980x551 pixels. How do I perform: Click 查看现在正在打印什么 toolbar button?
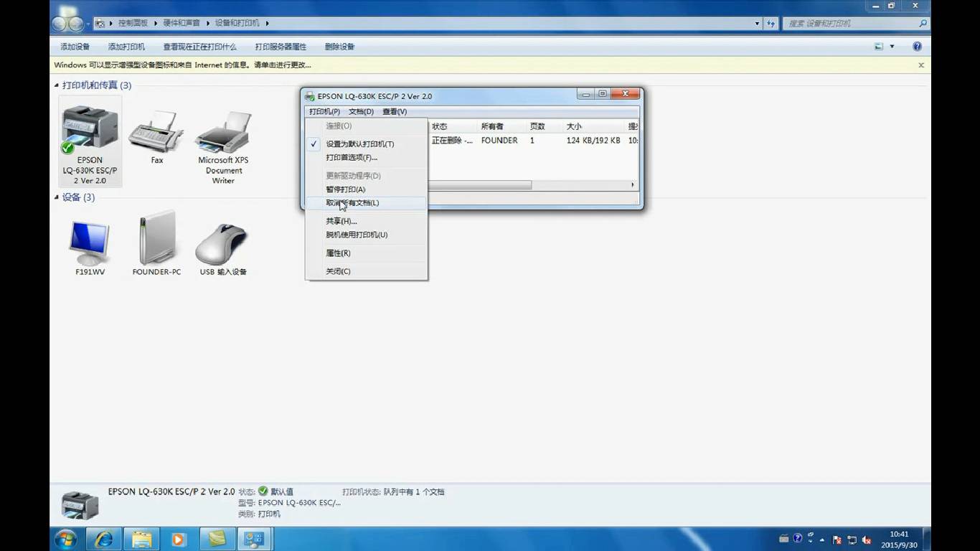click(x=199, y=47)
